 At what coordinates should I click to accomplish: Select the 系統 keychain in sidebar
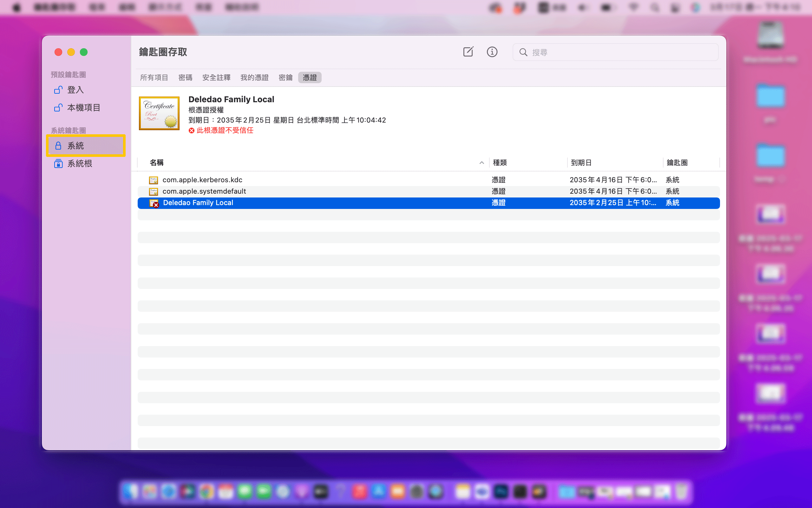(86, 145)
